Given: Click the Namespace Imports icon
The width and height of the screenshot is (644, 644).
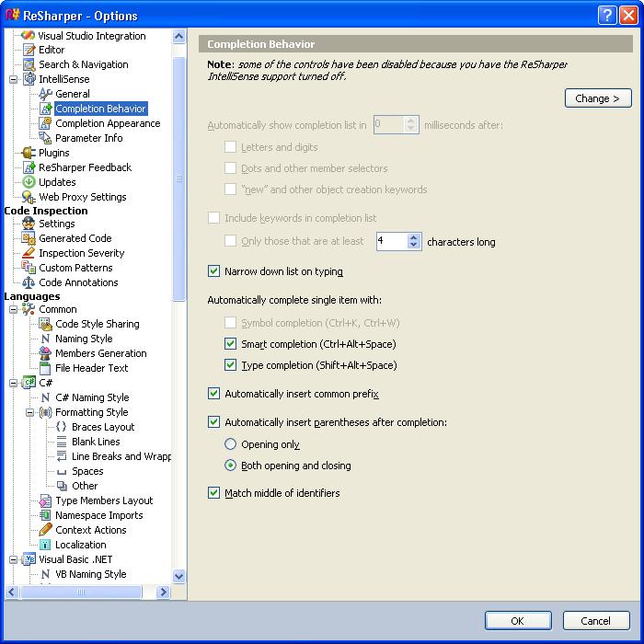Looking at the screenshot, I should (45, 515).
